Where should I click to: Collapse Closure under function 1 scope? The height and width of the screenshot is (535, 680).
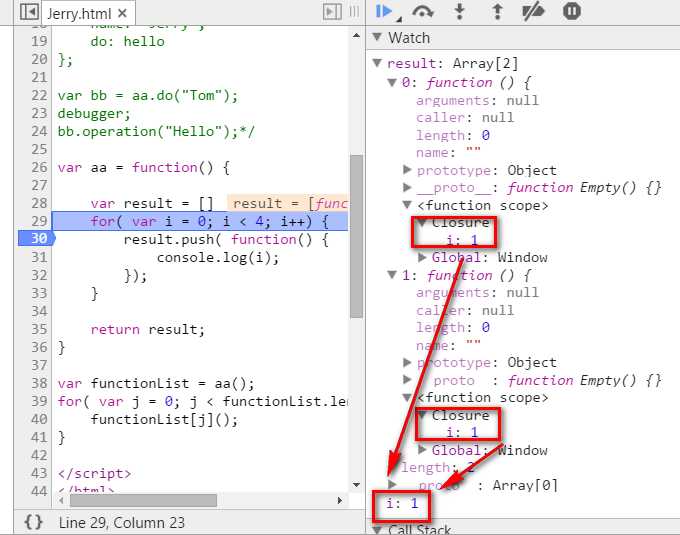[x=422, y=415]
